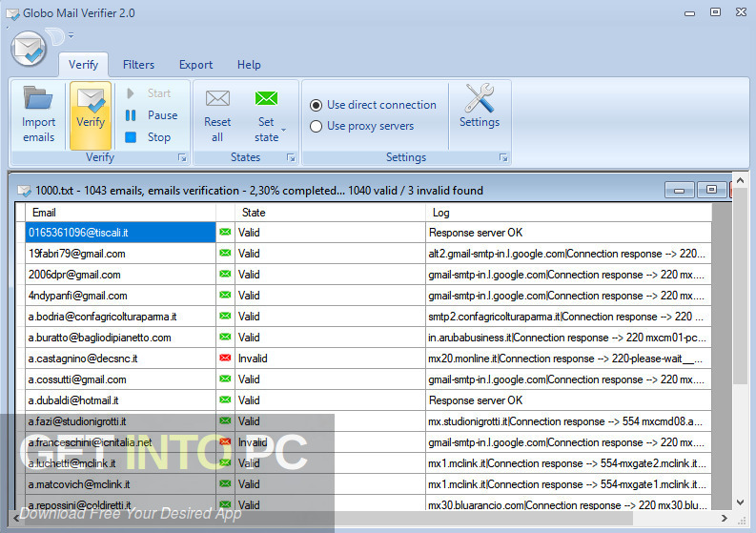756x533 pixels.
Task: Open the quick access toolbar customize arrow
Action: (x=71, y=34)
